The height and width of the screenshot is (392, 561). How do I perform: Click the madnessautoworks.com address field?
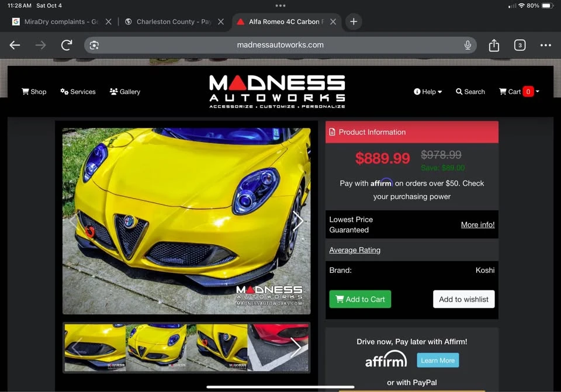(280, 45)
